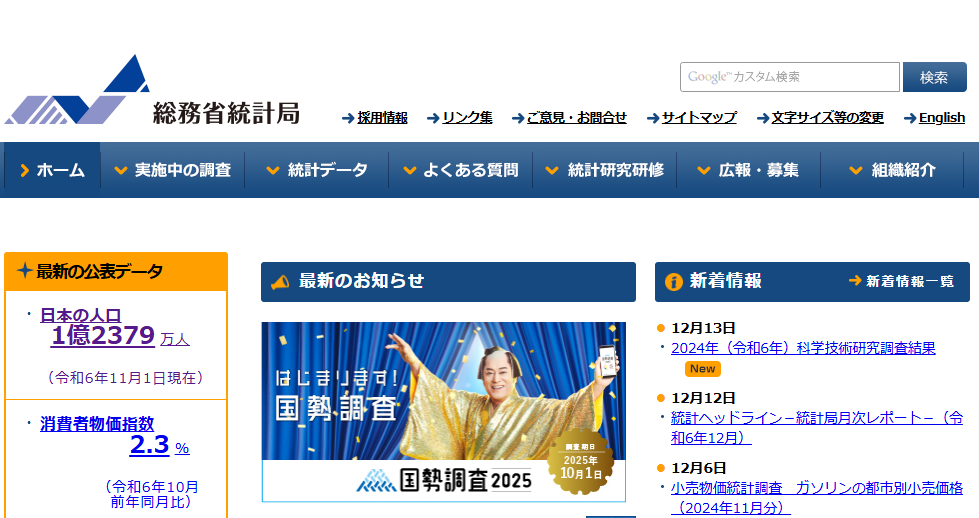Click the arrow icon before English
The height and width of the screenshot is (518, 979).
point(910,118)
